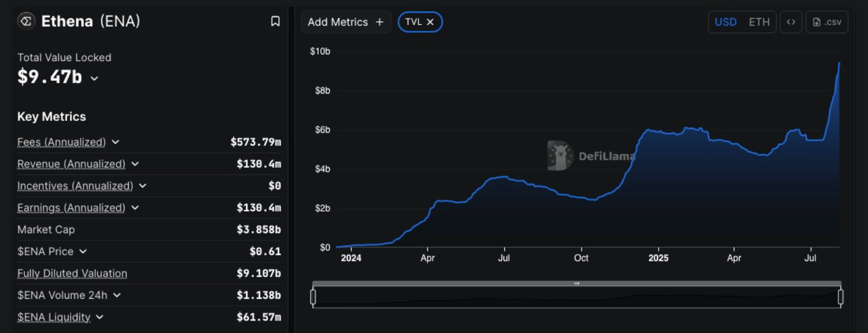The width and height of the screenshot is (868, 333).
Task: Click the DefiLlama watermark logo
Action: [x=560, y=156]
